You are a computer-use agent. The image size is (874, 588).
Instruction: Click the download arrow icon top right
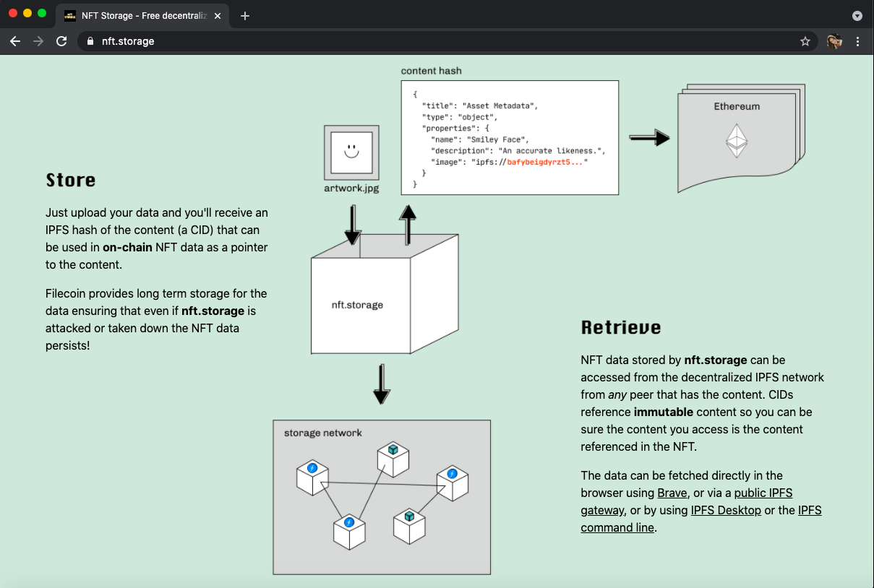(857, 15)
